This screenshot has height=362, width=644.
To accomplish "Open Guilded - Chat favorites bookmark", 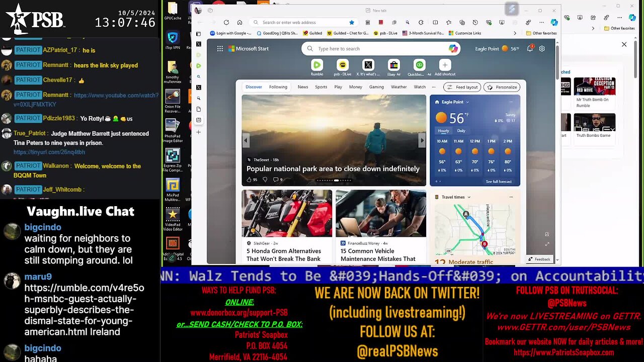I will 348,33.
